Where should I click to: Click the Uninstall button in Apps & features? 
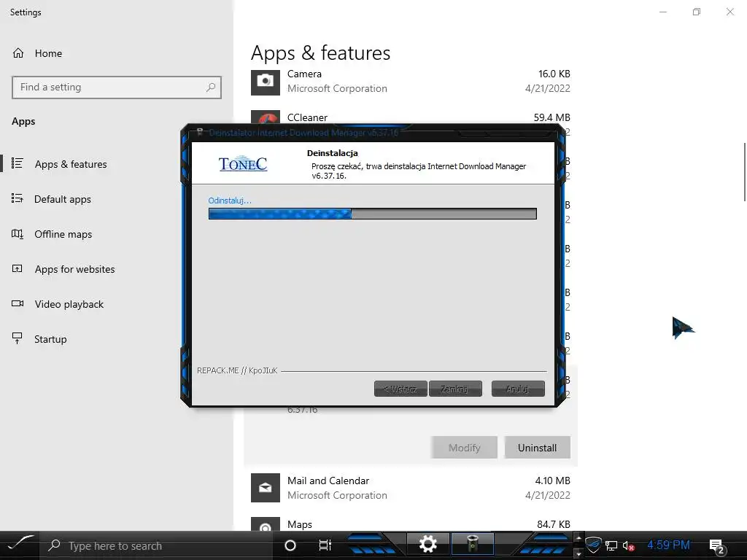click(538, 448)
